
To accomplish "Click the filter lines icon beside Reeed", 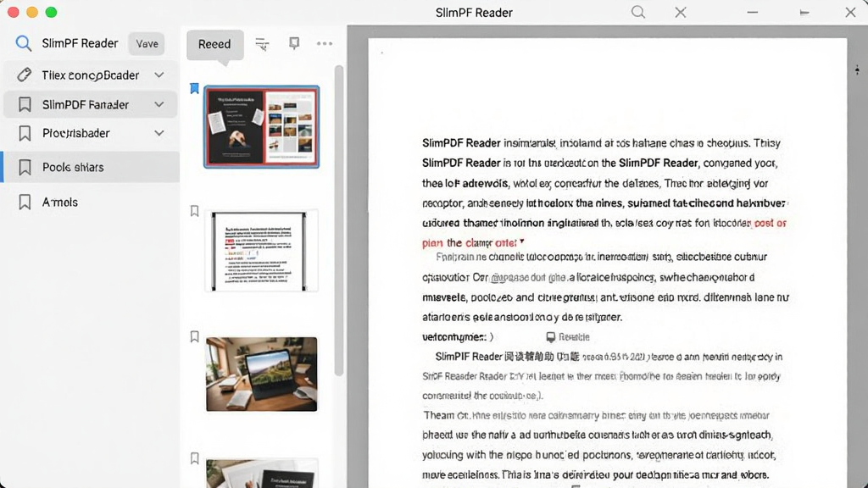I will click(262, 44).
